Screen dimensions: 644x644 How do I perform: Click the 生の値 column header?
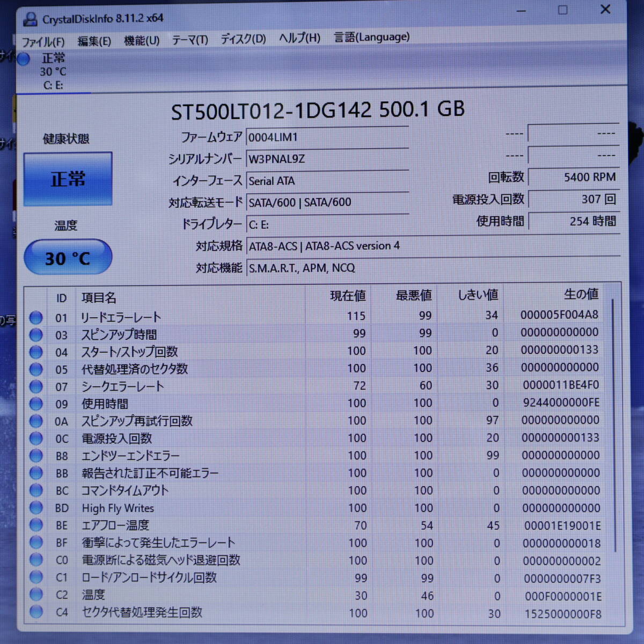[x=581, y=294]
